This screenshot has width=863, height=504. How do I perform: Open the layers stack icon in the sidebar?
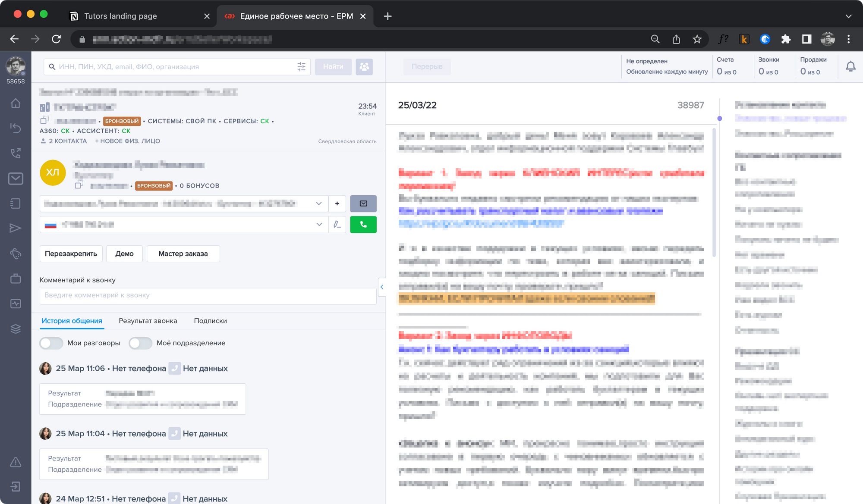tap(16, 329)
